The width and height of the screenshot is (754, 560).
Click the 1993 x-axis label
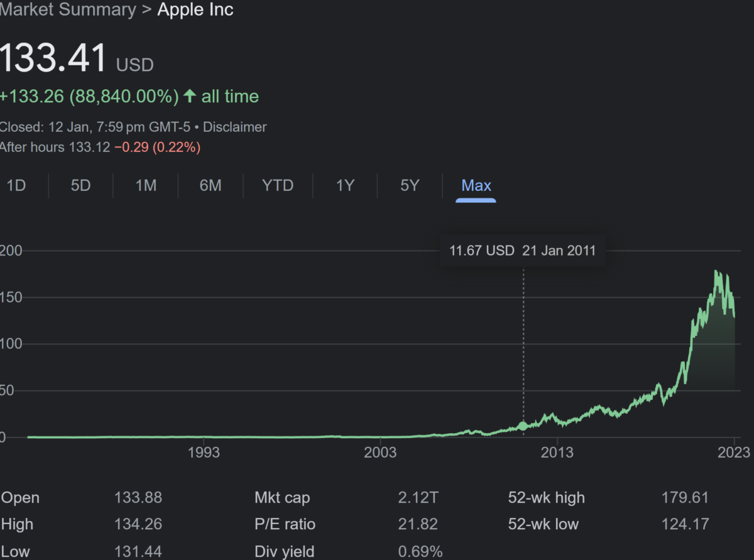(204, 453)
